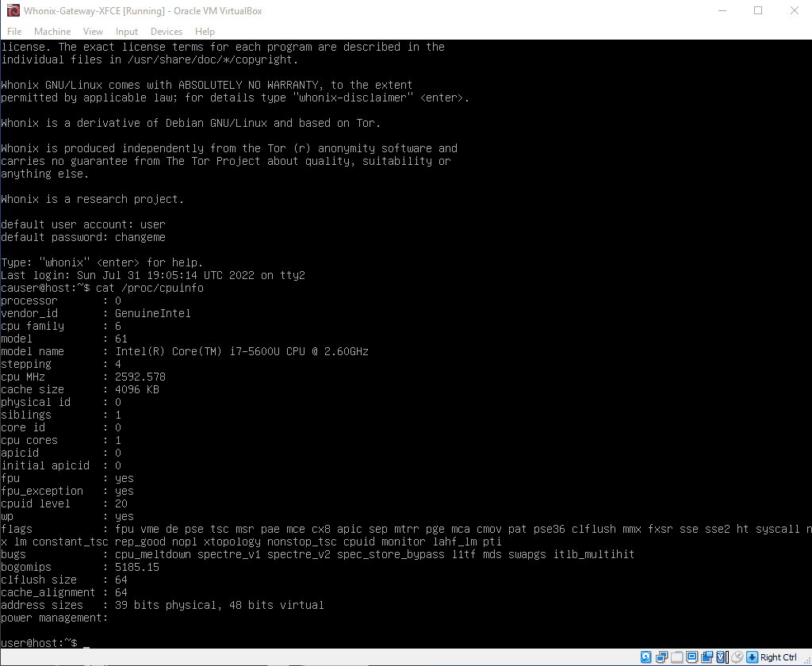Screen dimensions: 812x666
Task: Click the 'default password: changeme' line
Action: (x=83, y=237)
